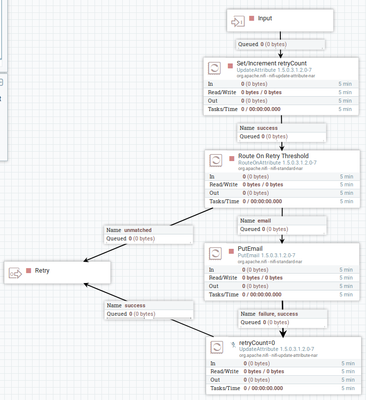Click the PutEmail processor icon
This screenshot has height=400, width=366.
coord(215,253)
